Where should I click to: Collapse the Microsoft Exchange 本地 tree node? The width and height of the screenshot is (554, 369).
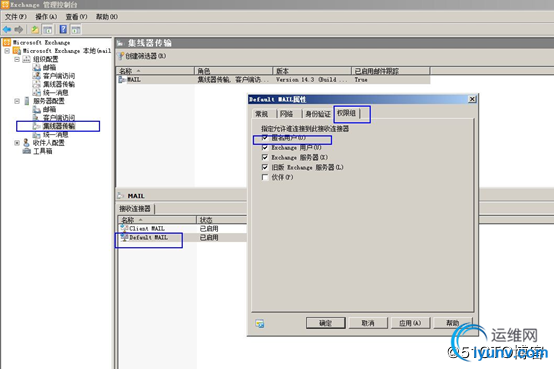(x=7, y=51)
